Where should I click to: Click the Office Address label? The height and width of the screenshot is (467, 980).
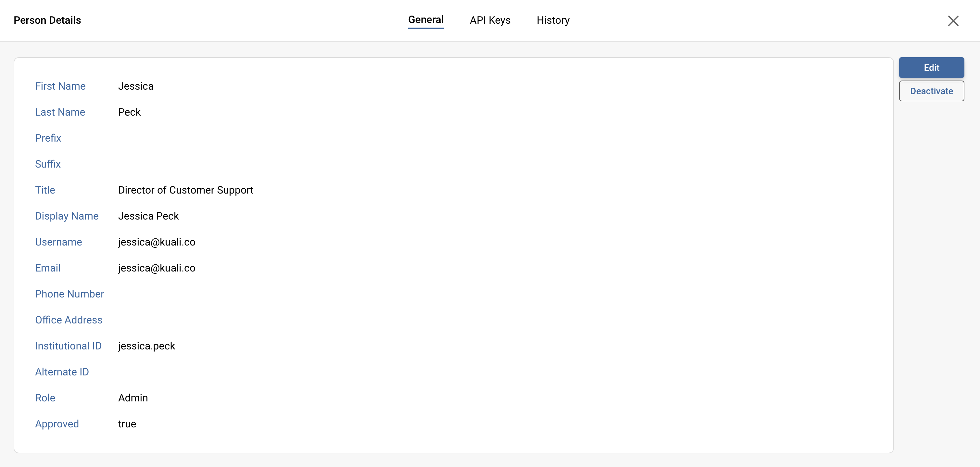click(69, 320)
